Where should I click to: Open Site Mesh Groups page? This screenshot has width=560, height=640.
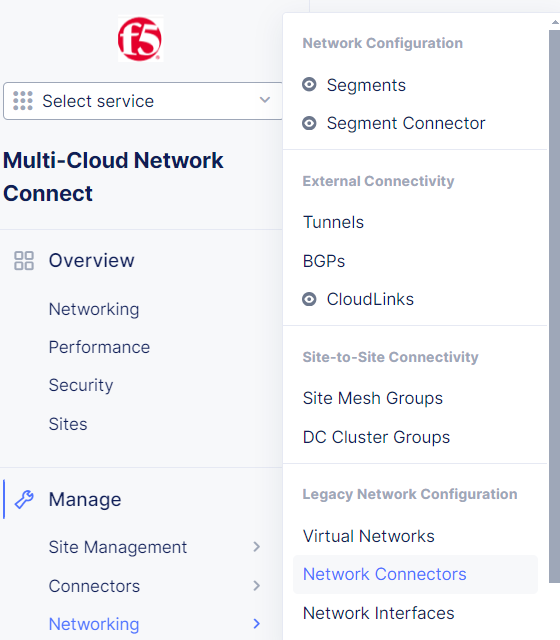373,398
